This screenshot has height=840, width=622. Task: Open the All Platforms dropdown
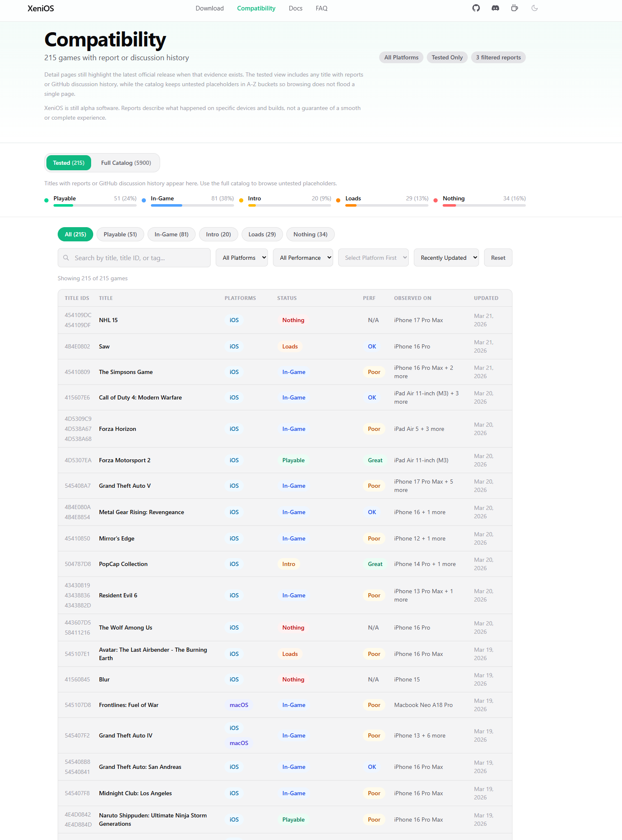[x=242, y=258]
